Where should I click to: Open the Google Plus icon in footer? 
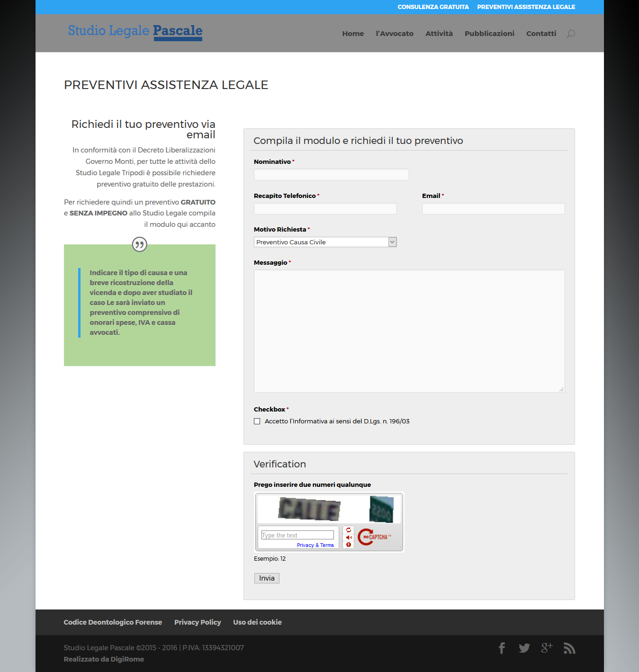[547, 648]
